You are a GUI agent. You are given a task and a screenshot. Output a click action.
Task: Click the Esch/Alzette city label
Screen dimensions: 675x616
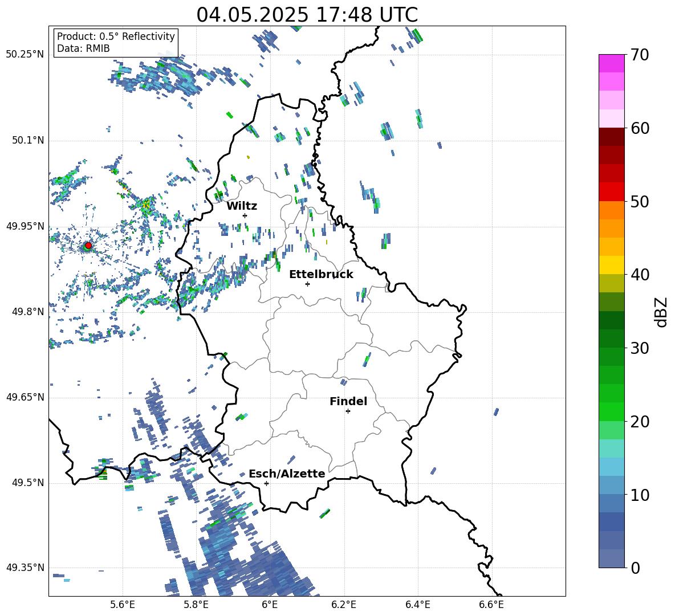pos(287,474)
